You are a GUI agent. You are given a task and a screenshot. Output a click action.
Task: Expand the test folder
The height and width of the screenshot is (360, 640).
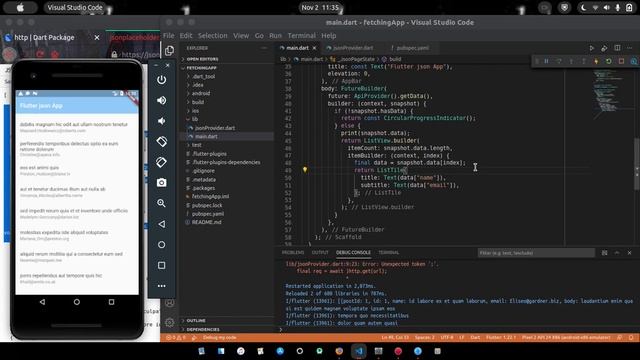pyautogui.click(x=197, y=145)
